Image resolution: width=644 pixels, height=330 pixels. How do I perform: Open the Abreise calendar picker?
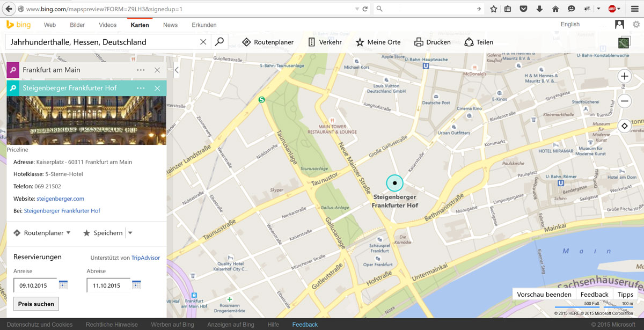[x=136, y=284]
